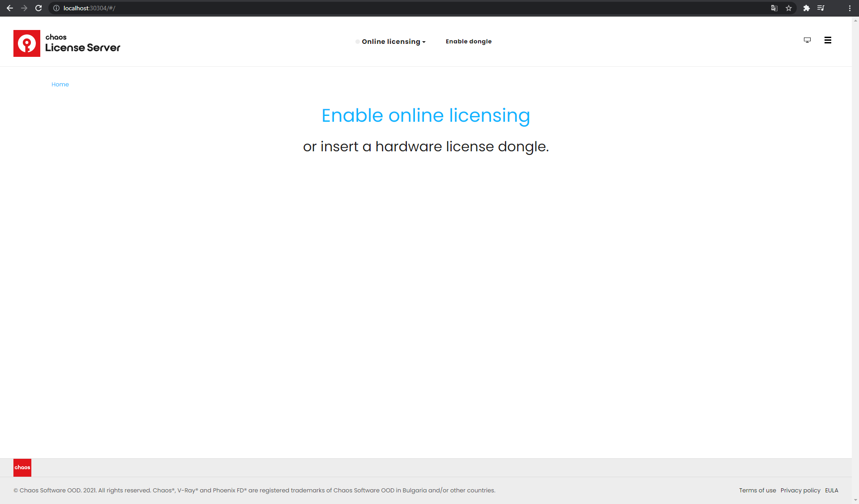859x504 pixels.
Task: Bookmark this page with the star icon
Action: [789, 8]
